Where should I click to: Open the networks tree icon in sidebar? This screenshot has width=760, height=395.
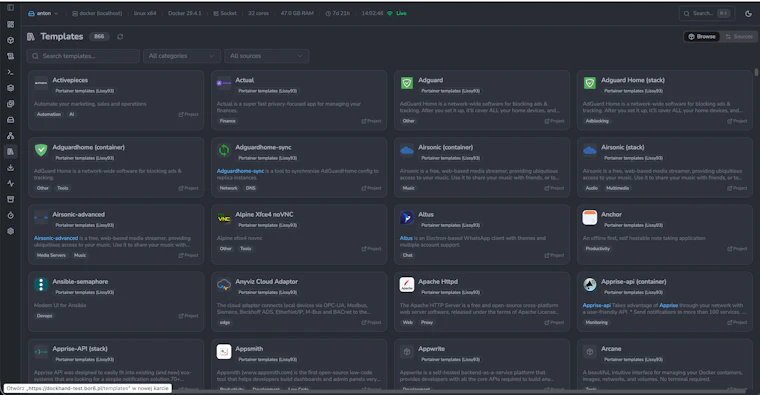click(10, 136)
